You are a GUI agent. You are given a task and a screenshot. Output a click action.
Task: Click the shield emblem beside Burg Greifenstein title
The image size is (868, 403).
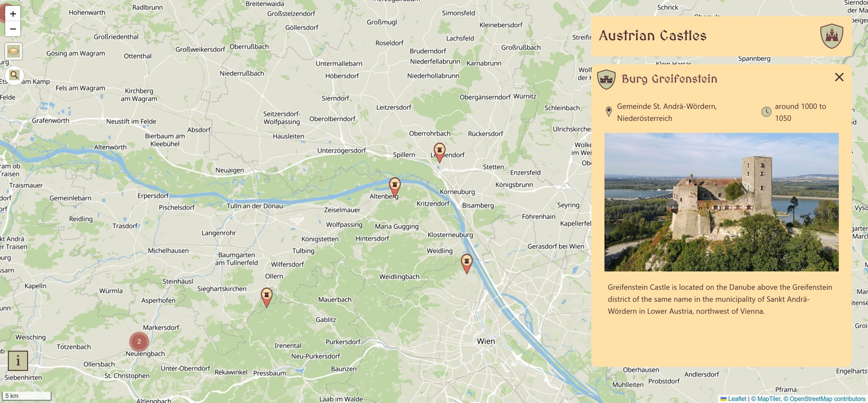[x=605, y=78]
